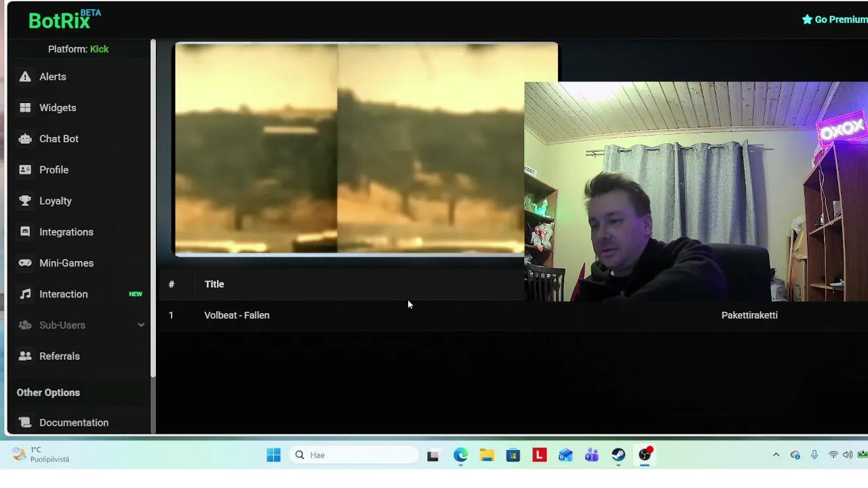Open the Windows Start menu
Viewport: 868px width, 488px height.
point(273,455)
